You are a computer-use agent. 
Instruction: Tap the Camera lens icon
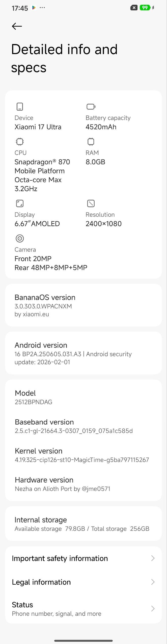coord(20,238)
